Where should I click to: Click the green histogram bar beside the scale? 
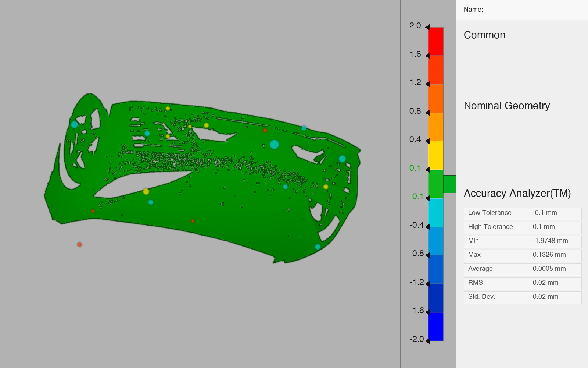tap(449, 184)
